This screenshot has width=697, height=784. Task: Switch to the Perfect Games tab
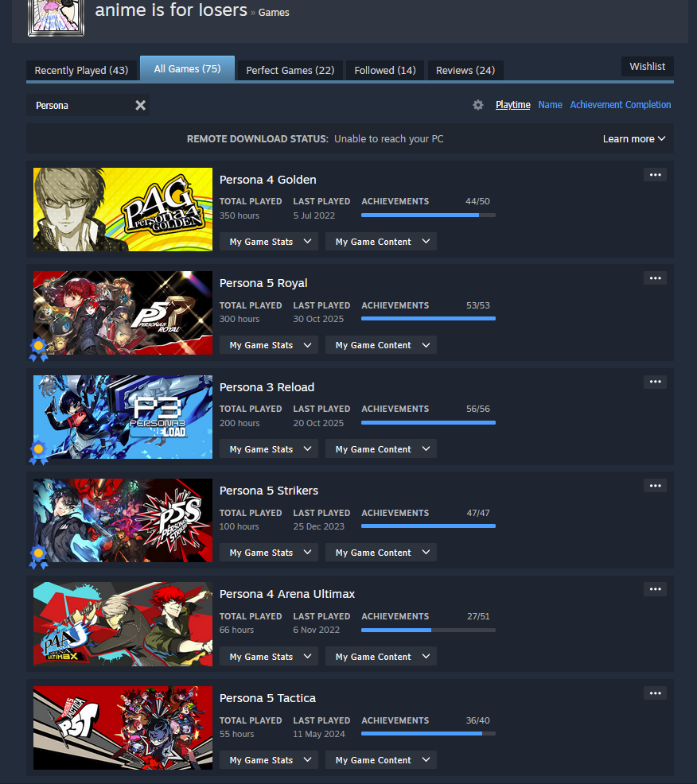point(290,71)
